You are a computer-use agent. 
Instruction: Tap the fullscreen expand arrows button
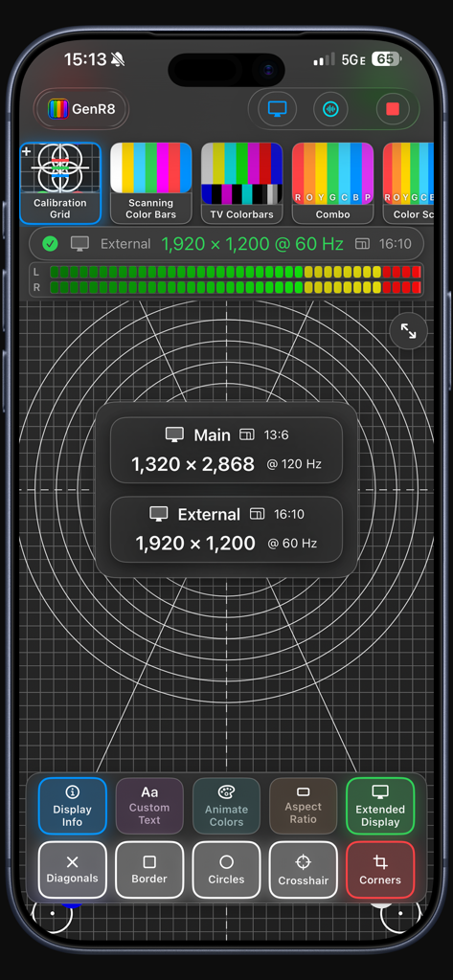[x=409, y=330]
